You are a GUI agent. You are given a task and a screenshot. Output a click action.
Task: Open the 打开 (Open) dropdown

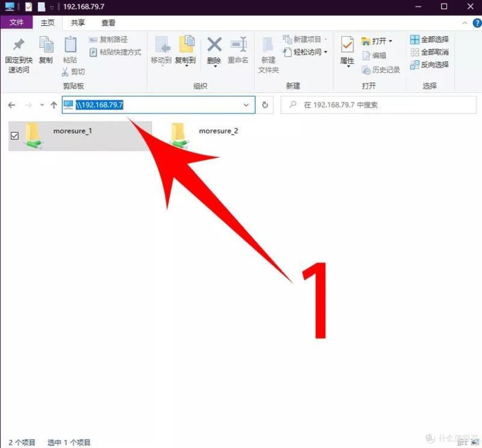tap(377, 41)
